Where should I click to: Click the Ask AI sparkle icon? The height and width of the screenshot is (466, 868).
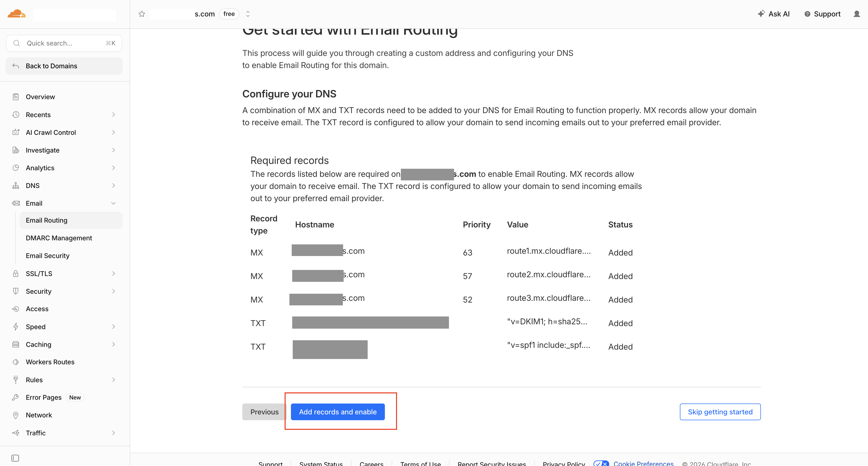[761, 13]
